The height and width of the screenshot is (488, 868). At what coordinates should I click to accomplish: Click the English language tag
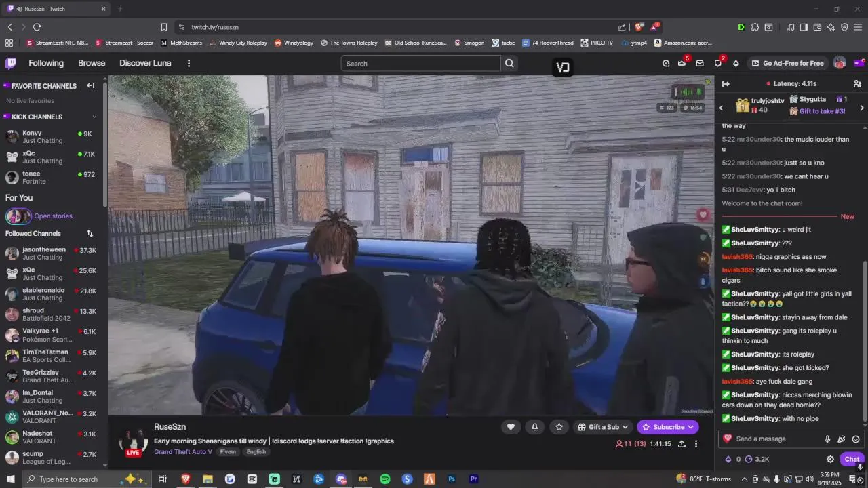coord(256,452)
